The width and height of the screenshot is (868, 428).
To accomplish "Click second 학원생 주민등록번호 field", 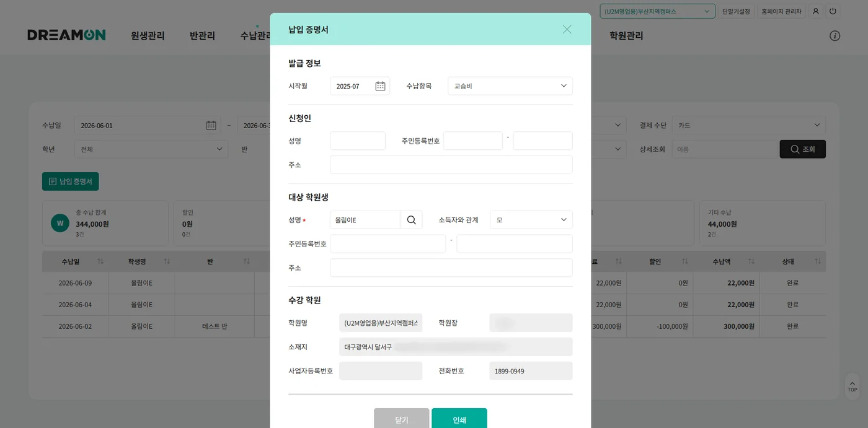I will point(515,244).
